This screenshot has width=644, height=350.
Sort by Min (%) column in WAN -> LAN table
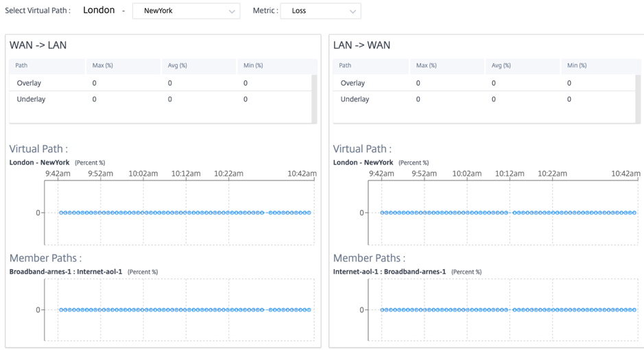tap(277, 66)
